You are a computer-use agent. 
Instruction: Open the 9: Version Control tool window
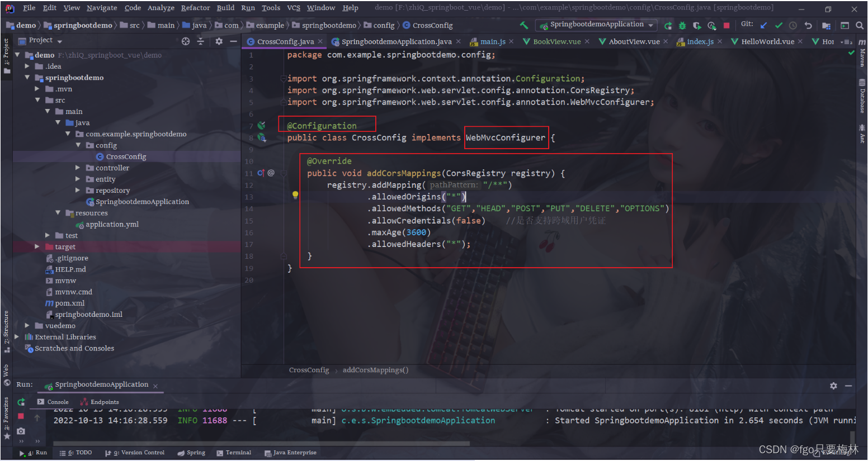tap(135, 453)
